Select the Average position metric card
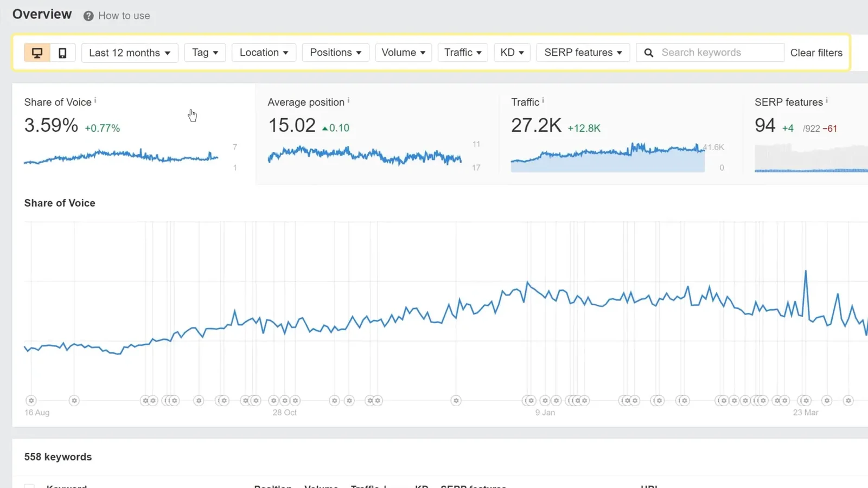This screenshot has height=488, width=868. (376, 133)
